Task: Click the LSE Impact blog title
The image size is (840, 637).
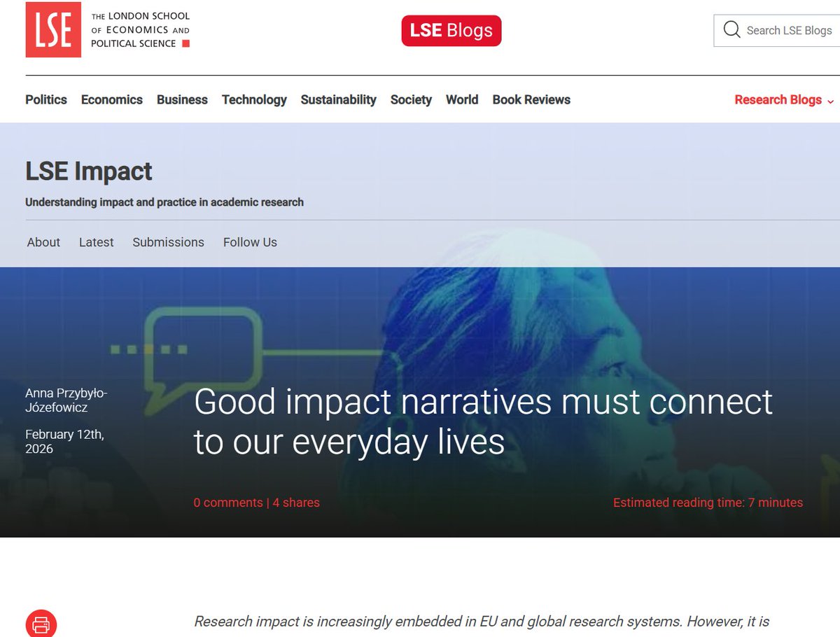Action: coord(89,171)
